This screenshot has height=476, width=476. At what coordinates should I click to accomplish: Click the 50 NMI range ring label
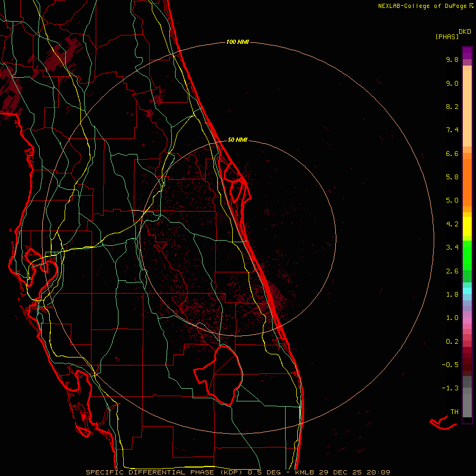point(237,140)
